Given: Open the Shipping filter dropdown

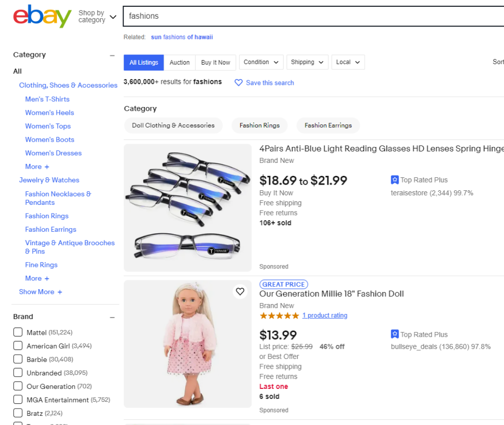Looking at the screenshot, I should pos(307,62).
